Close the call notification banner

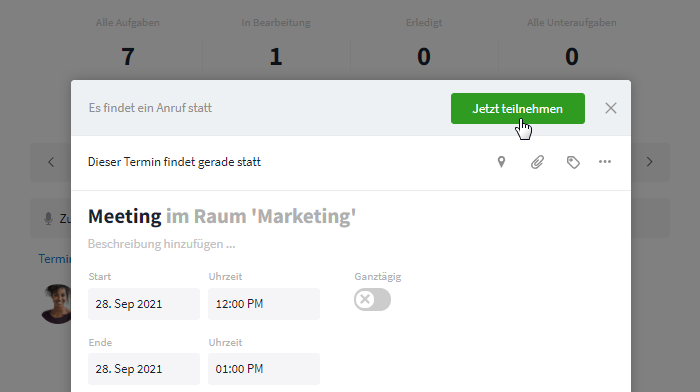(x=611, y=108)
